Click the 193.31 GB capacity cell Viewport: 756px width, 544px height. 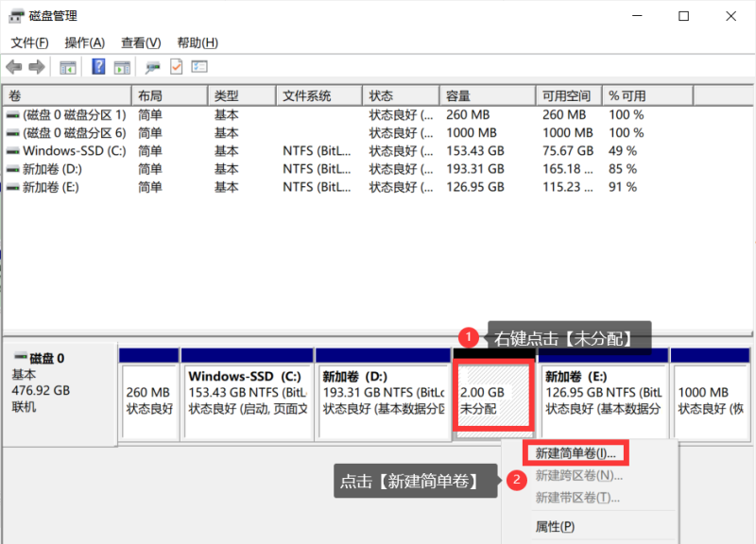coord(475,170)
